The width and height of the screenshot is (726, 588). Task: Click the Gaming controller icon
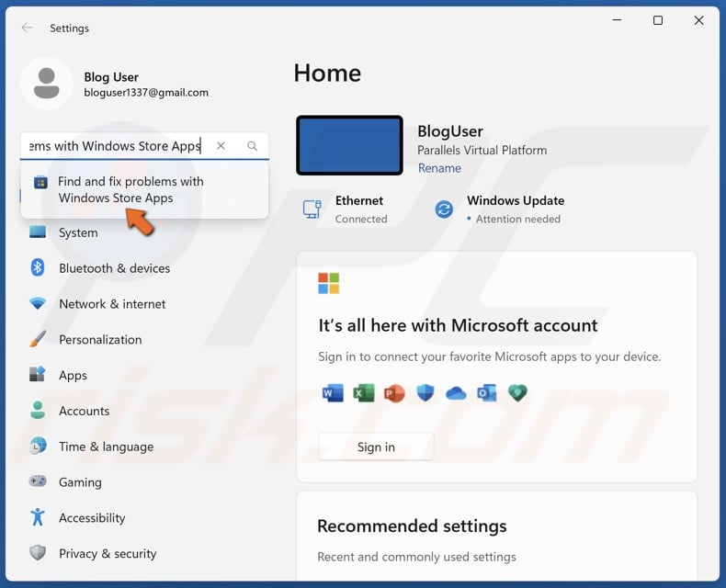coord(38,481)
